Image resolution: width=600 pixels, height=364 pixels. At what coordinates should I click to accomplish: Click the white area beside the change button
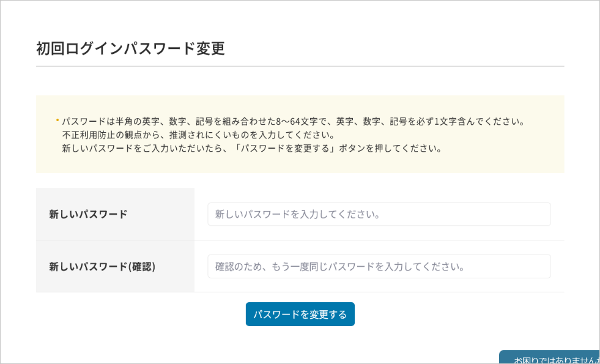point(440,314)
